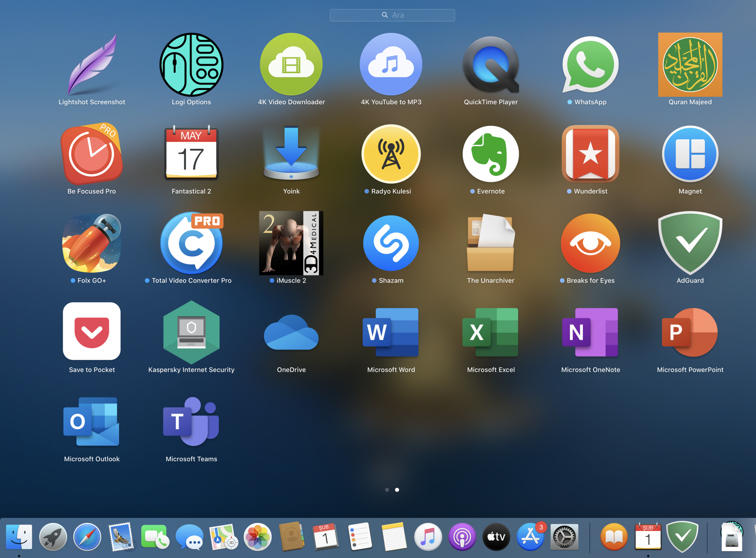Open QuickTime Player
756x558 pixels.
click(x=491, y=64)
